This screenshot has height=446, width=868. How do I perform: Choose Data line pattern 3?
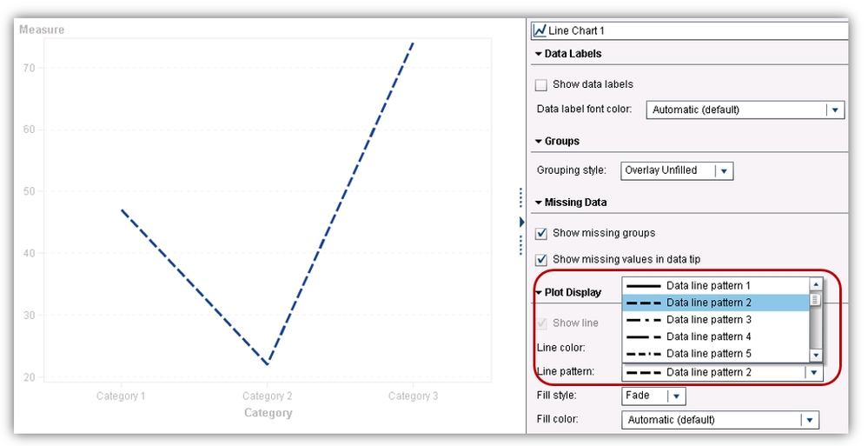click(716, 320)
